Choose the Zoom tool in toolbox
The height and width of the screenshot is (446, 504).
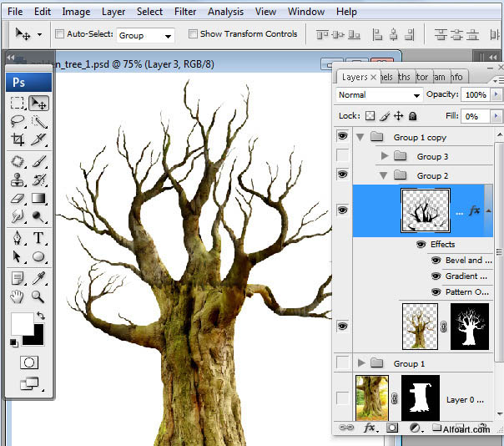pyautogui.click(x=38, y=296)
